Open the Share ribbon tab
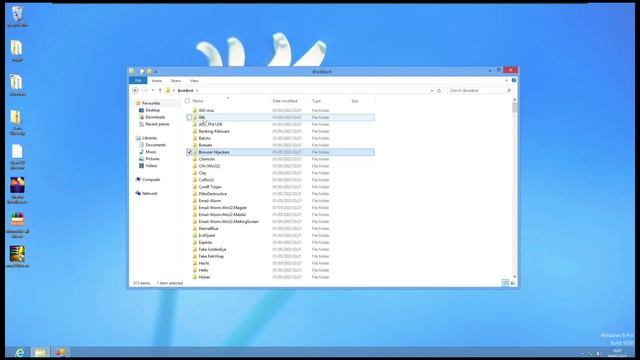This screenshot has height=360, width=640. coord(176,81)
